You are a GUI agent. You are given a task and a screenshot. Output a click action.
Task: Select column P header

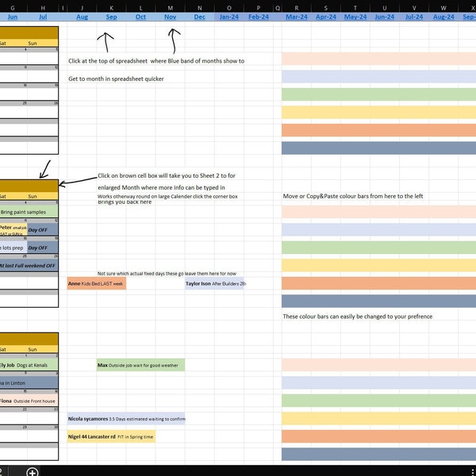[x=259, y=8]
